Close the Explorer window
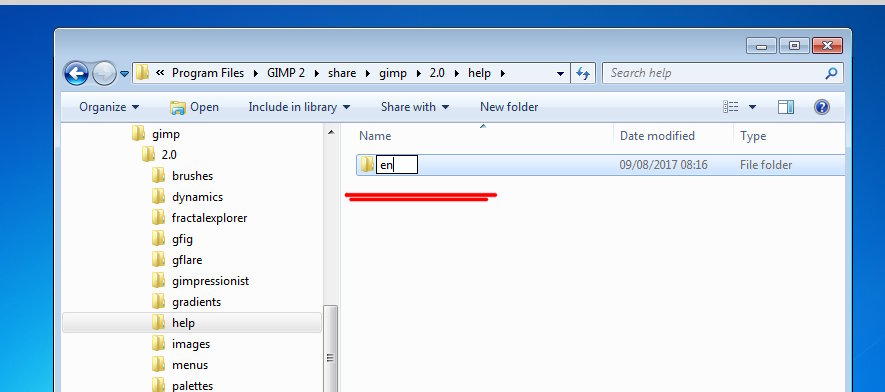This screenshot has width=885, height=392. point(827,46)
